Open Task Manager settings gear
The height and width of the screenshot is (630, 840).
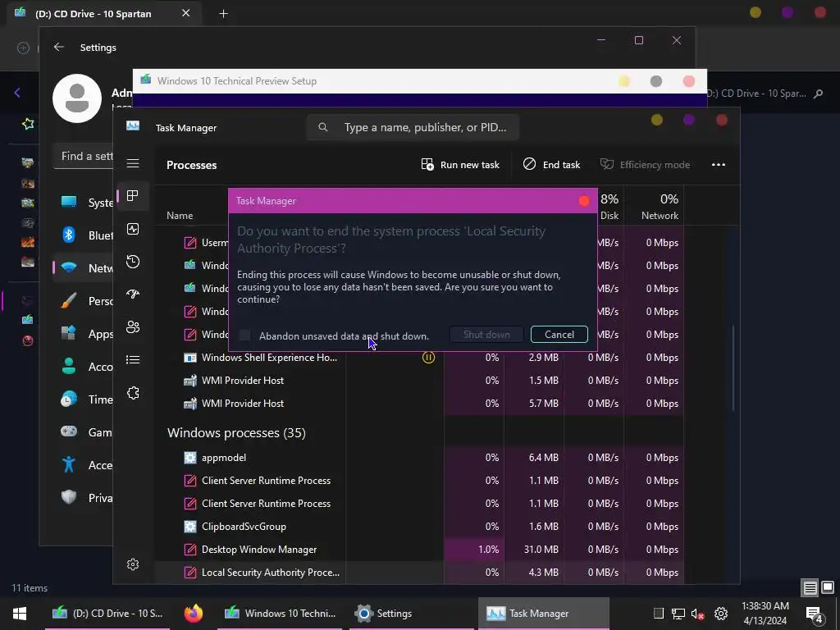click(x=133, y=564)
